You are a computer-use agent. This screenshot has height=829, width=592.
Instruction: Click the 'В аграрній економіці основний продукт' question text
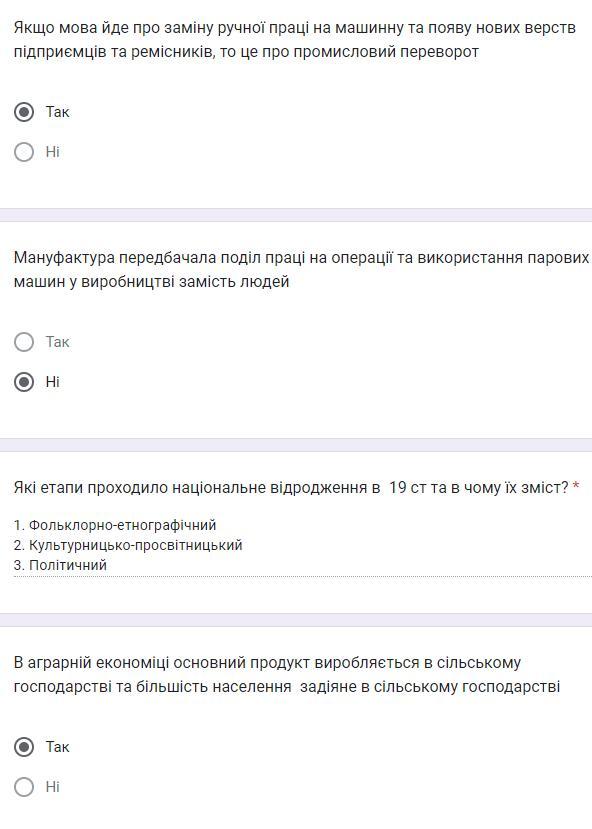click(287, 675)
